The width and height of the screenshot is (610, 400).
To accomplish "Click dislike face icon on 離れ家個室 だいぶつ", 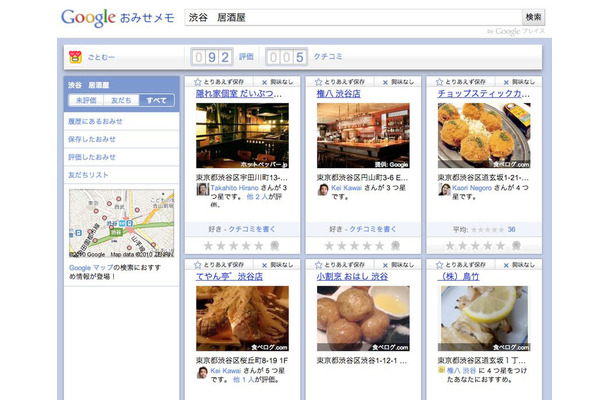I will (274, 246).
